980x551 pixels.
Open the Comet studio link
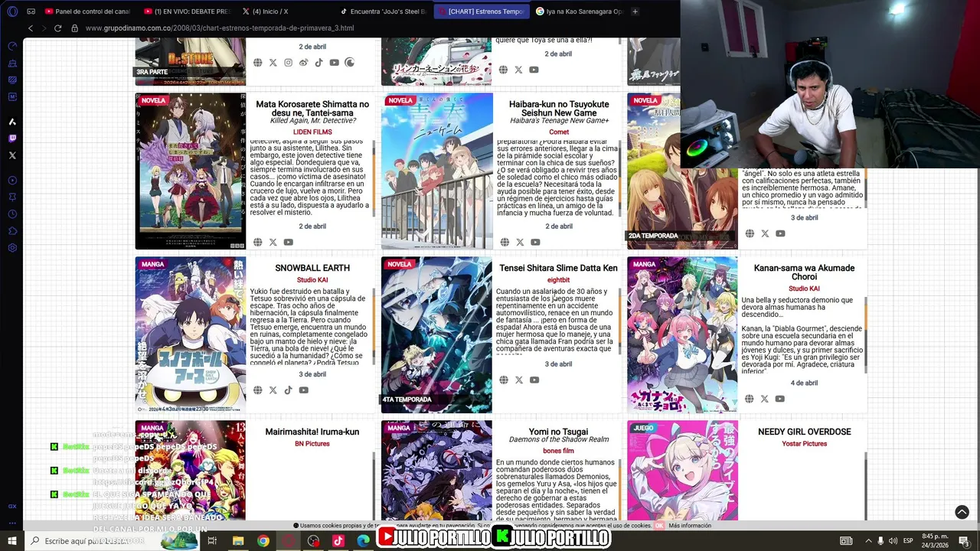point(559,132)
